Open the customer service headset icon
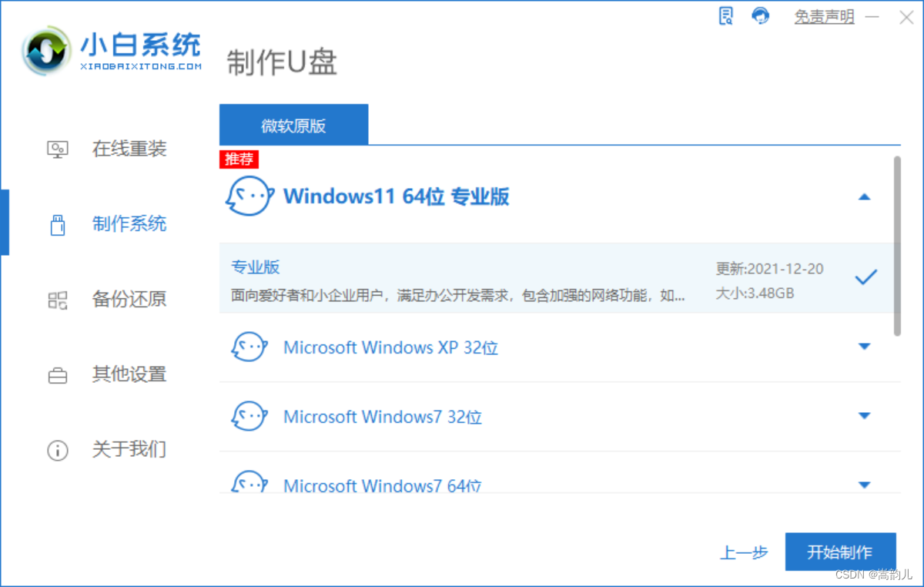Image resolution: width=924 pixels, height=587 pixels. coord(761,15)
